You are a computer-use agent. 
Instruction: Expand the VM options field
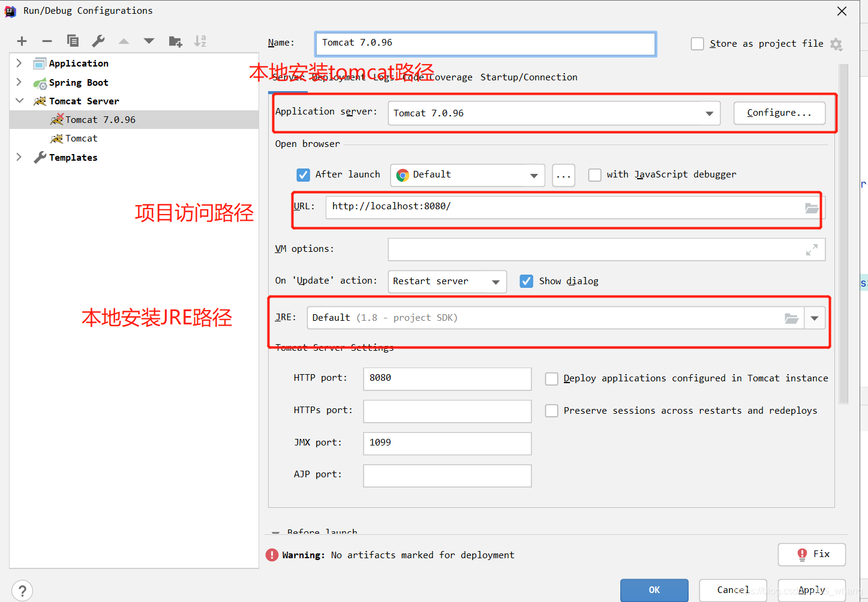pos(812,249)
